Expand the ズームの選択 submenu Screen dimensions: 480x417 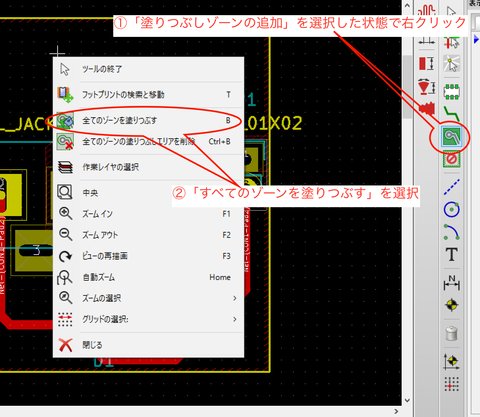click(148, 298)
